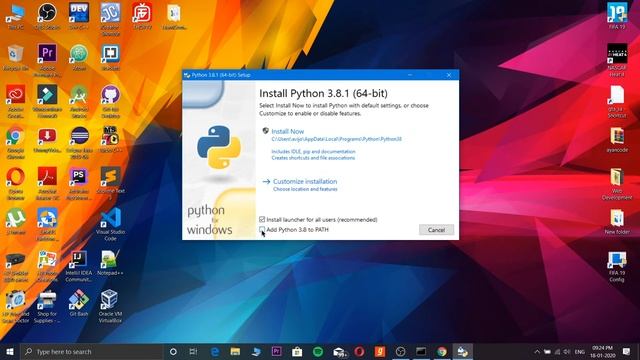Screen dimensions: 640x360
Task: Open Microsoft Edge from taskbar
Action: tap(215, 351)
